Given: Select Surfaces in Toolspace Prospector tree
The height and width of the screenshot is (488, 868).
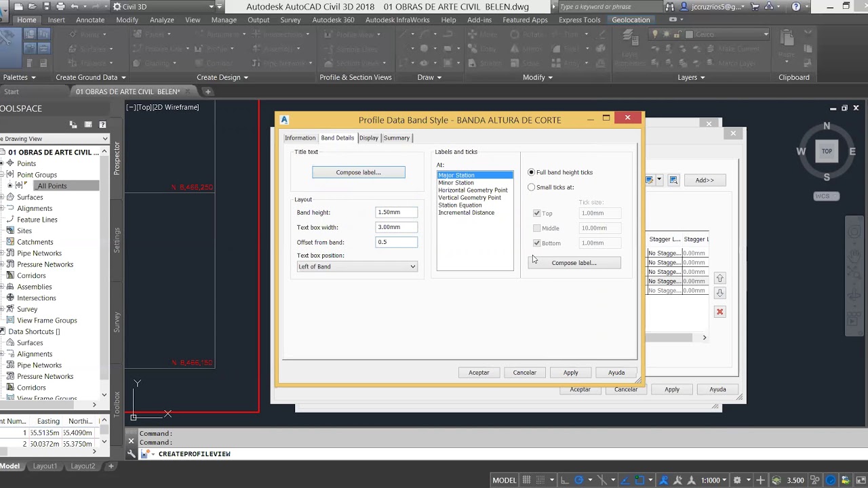Looking at the screenshot, I should coord(30,197).
